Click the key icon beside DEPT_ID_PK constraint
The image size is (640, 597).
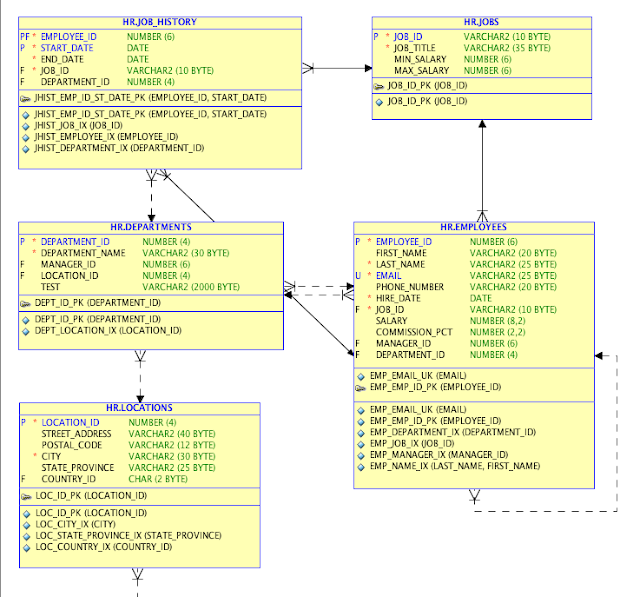pyautogui.click(x=25, y=303)
